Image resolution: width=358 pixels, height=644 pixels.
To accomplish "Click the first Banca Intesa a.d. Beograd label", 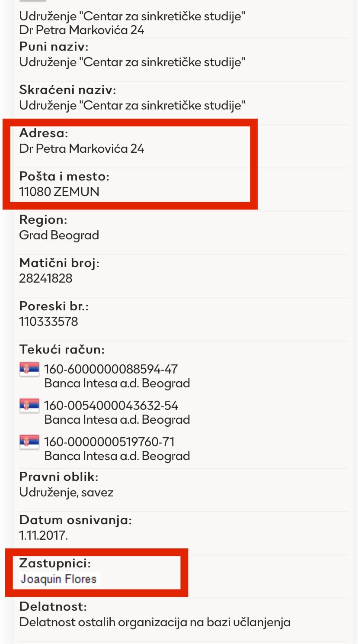I will tap(117, 383).
